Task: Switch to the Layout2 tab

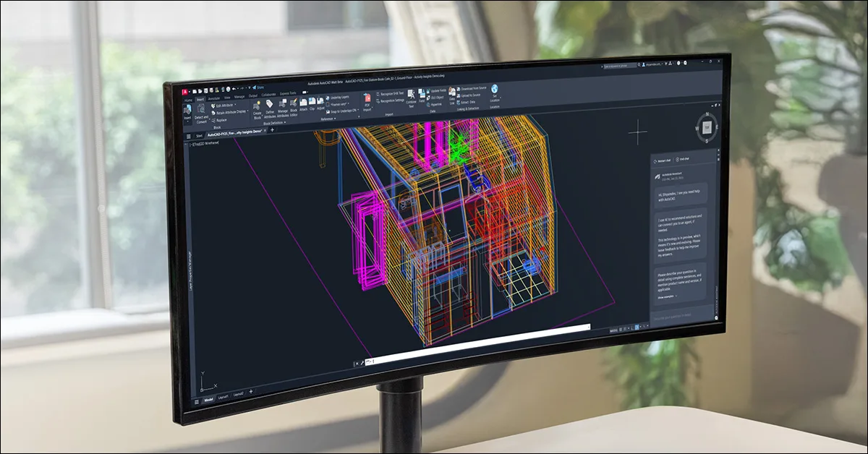Action: tap(238, 395)
